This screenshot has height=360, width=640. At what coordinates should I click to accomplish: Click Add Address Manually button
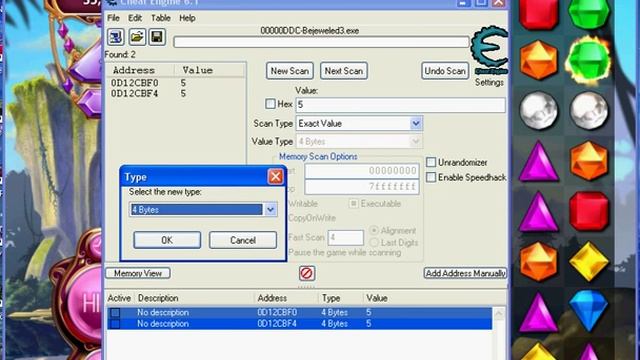click(465, 273)
